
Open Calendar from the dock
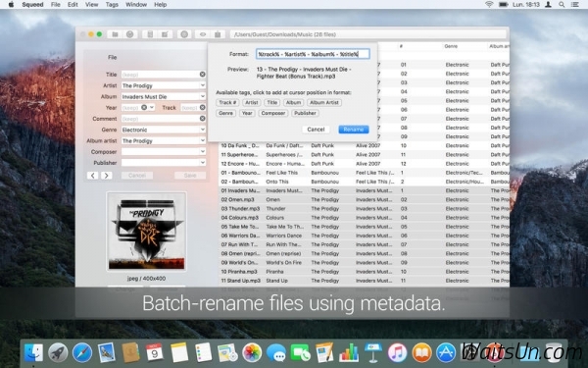coord(155,353)
